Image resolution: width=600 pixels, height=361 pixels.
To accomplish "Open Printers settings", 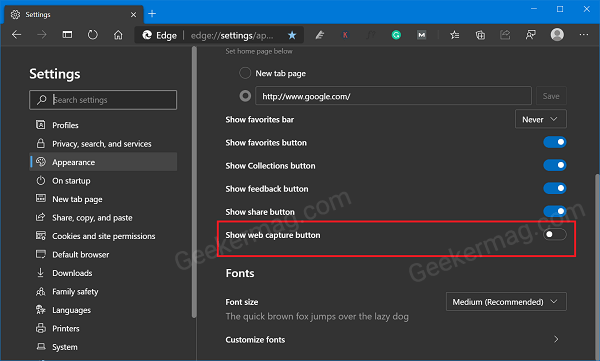I will pyautogui.click(x=103, y=328).
